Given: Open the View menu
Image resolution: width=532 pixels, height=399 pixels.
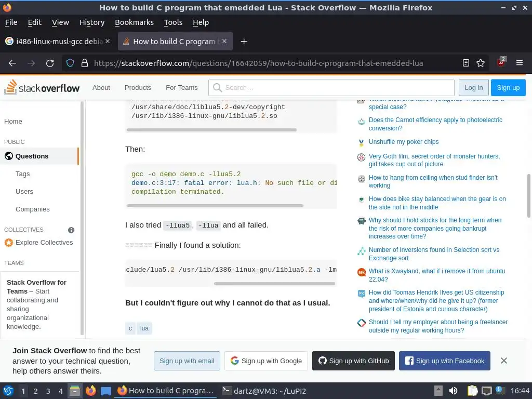Looking at the screenshot, I should 60,22.
